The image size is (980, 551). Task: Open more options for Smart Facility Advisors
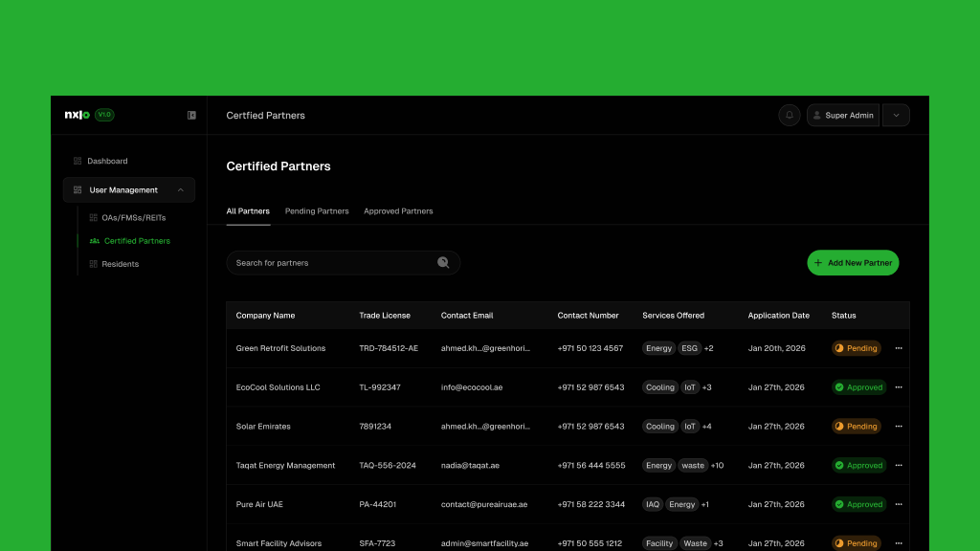click(x=899, y=543)
